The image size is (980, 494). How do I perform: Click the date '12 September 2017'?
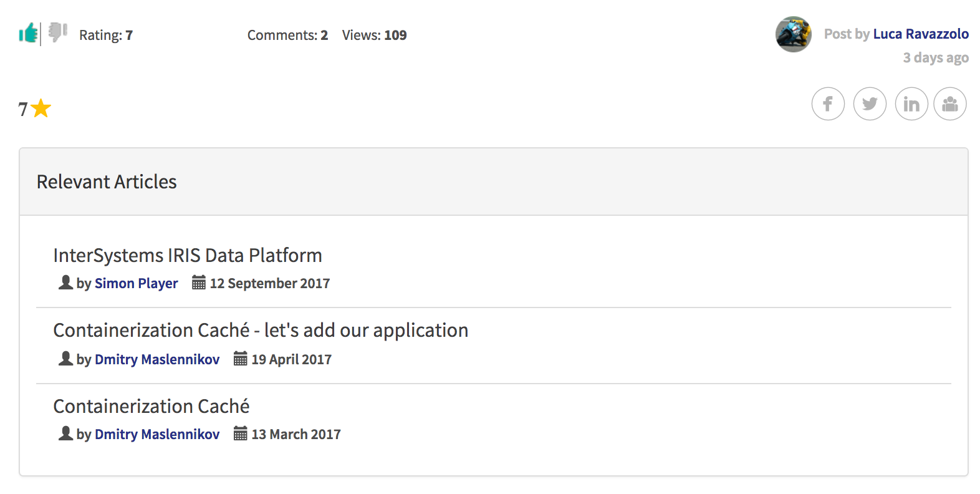click(x=270, y=283)
